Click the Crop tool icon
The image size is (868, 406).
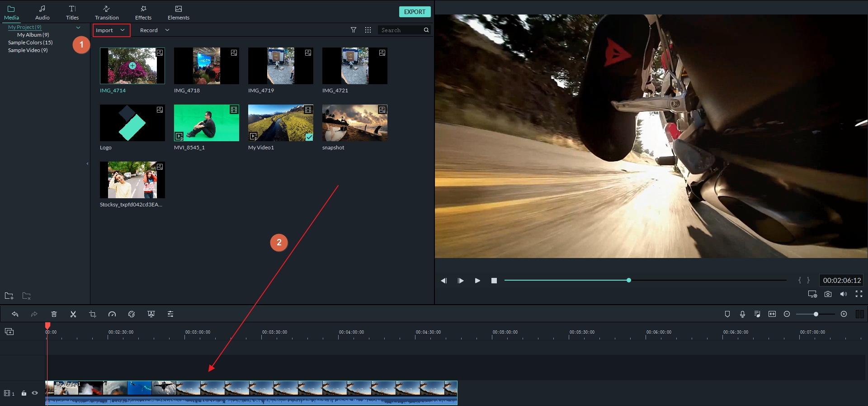(x=93, y=314)
